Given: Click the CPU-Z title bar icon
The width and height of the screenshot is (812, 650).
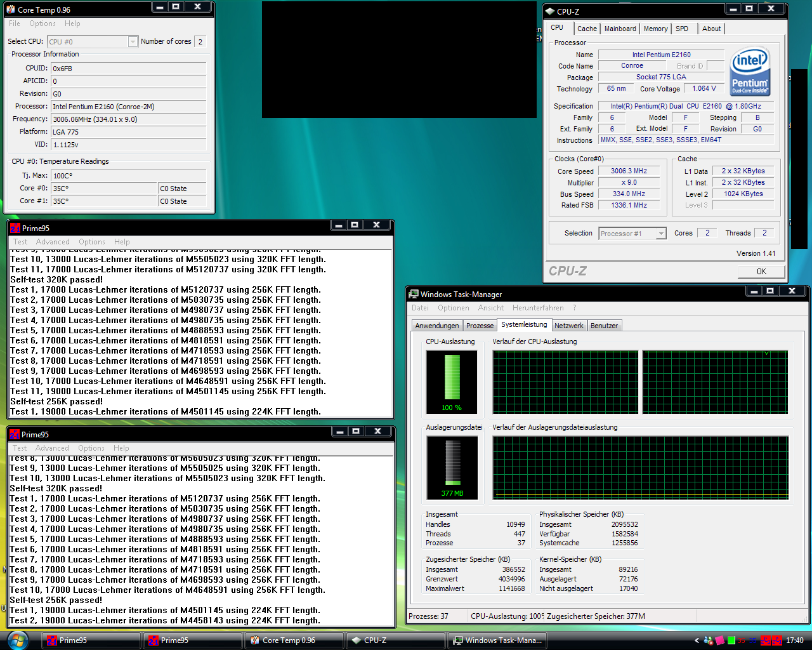Looking at the screenshot, I should (550, 11).
